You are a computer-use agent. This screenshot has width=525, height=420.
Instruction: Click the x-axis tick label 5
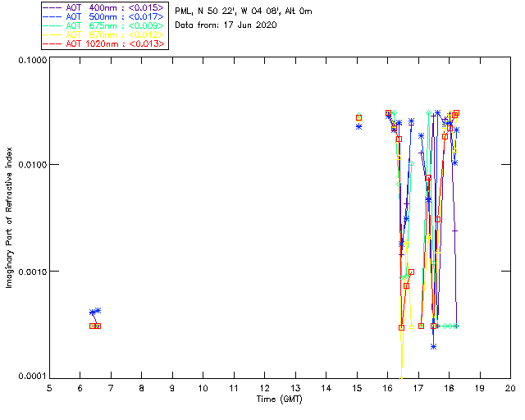[x=49, y=388]
